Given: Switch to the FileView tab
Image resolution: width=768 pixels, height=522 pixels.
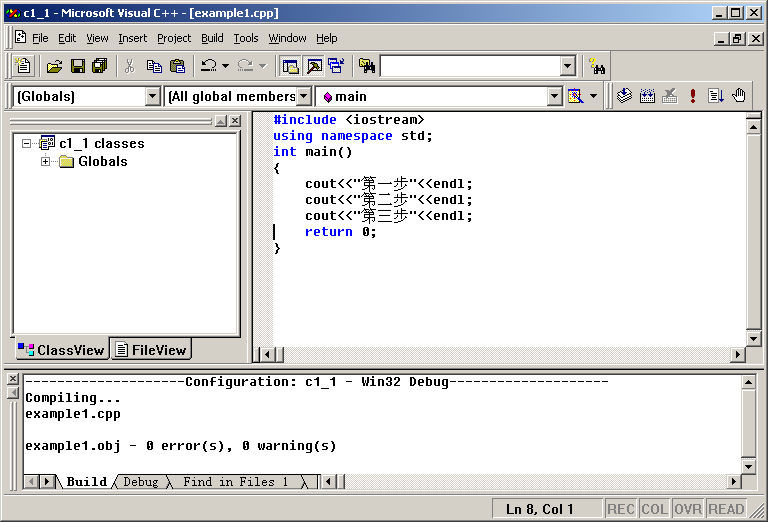Looking at the screenshot, I should pyautogui.click(x=150, y=350).
